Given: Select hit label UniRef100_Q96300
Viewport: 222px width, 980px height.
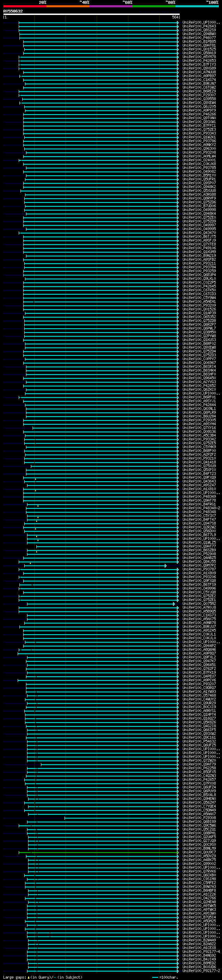Looking at the screenshot, I should click(x=199, y=149).
